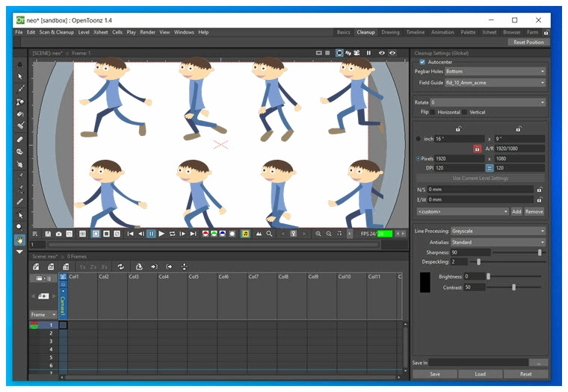Open the Pegbar Holes dropdown
The image size is (568, 392).
coord(496,72)
